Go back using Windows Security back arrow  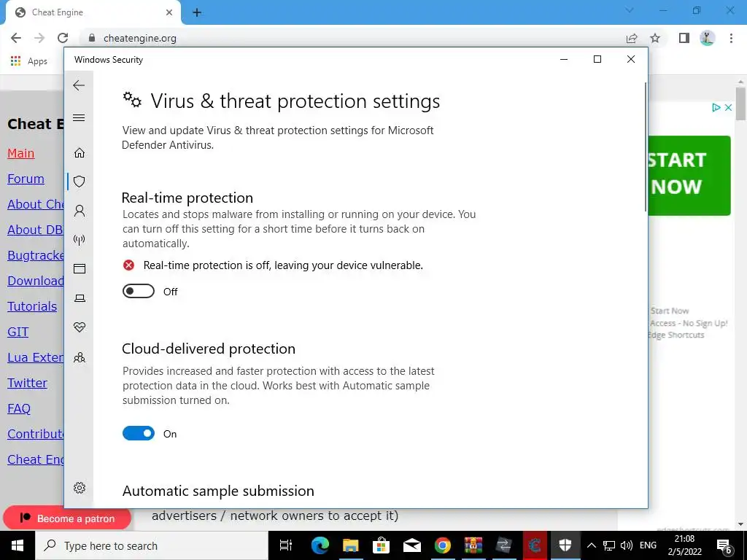(79, 85)
